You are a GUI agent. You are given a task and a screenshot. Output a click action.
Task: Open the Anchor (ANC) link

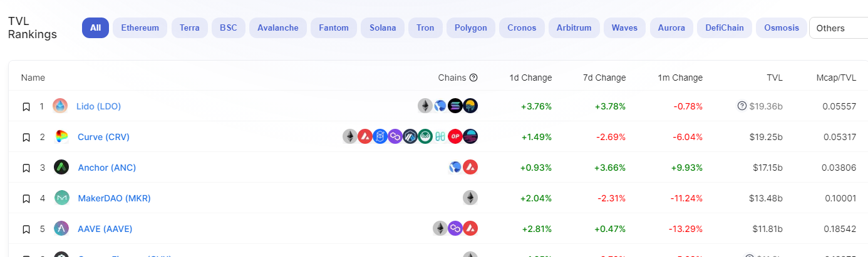pyautogui.click(x=106, y=168)
